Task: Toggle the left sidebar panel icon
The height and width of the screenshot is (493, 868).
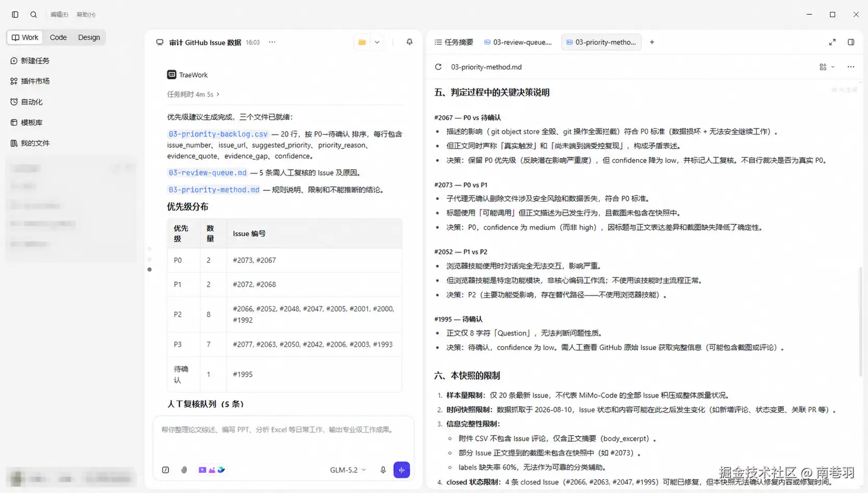Action: coord(15,15)
